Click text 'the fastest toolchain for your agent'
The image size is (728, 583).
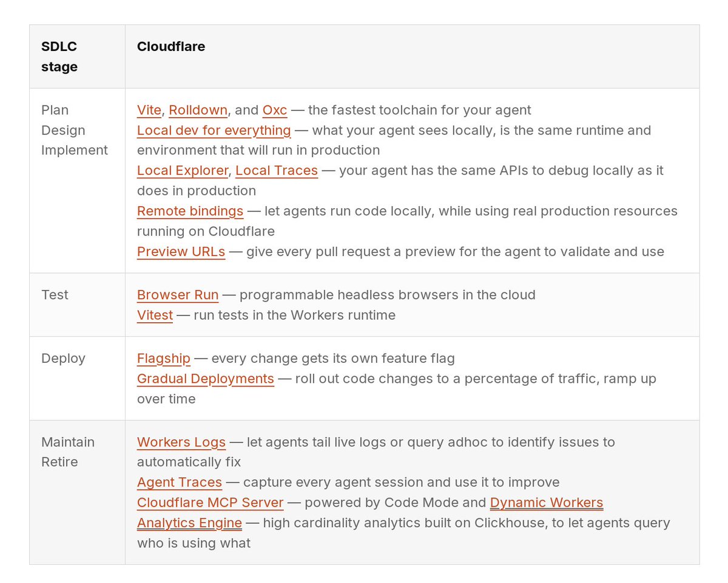click(x=419, y=110)
